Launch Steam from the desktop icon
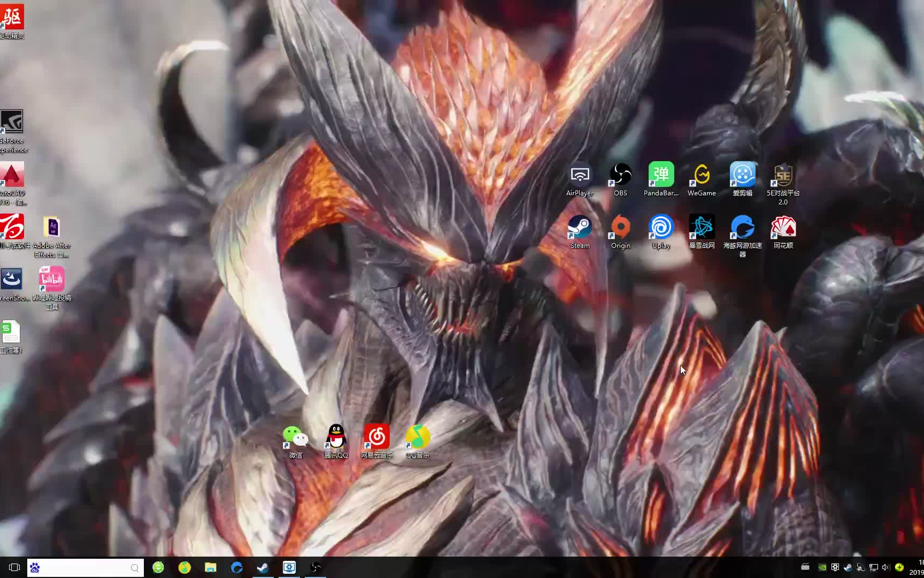 580,232
